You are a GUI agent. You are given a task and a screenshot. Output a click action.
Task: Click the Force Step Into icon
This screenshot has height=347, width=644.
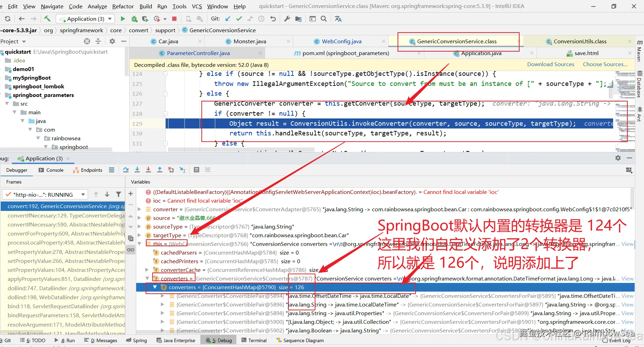pyautogui.click(x=148, y=170)
